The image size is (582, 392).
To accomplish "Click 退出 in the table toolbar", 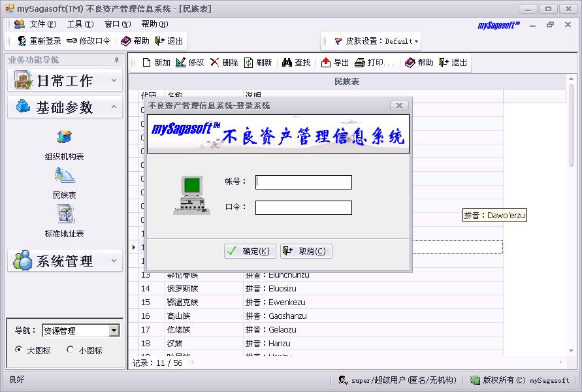I will click(453, 62).
